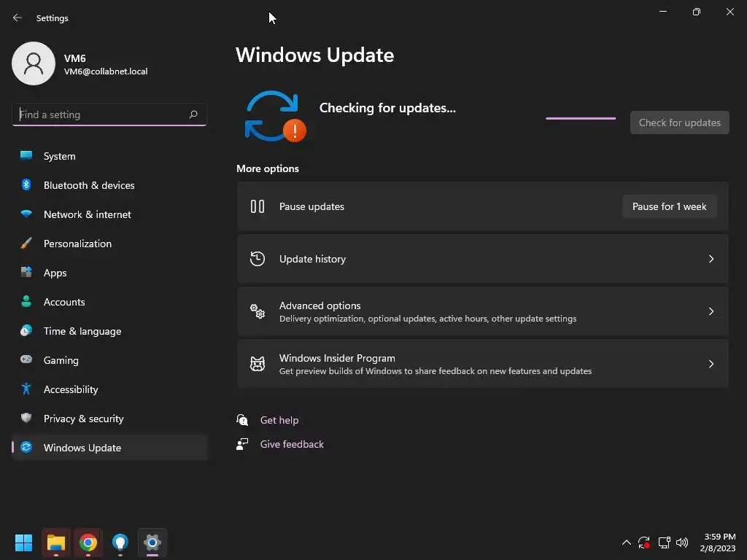This screenshot has height=560, width=747.
Task: Click the More options heading
Action: (268, 168)
